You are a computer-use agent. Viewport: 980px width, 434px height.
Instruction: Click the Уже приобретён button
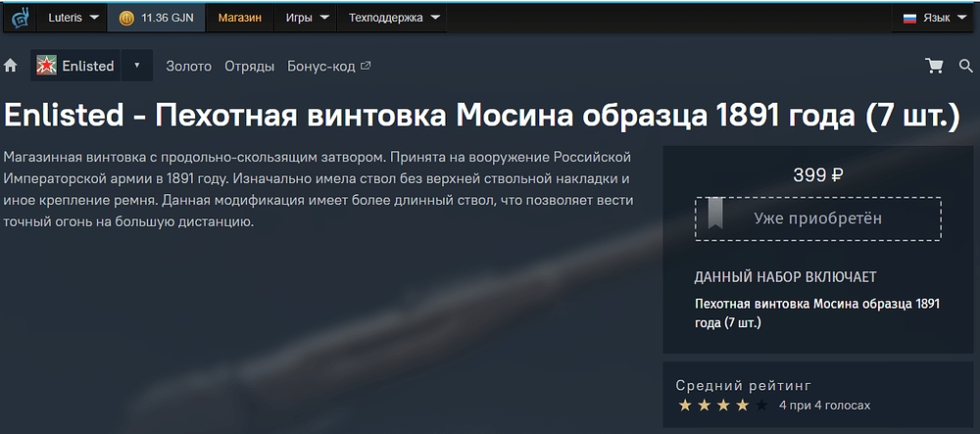(818, 218)
